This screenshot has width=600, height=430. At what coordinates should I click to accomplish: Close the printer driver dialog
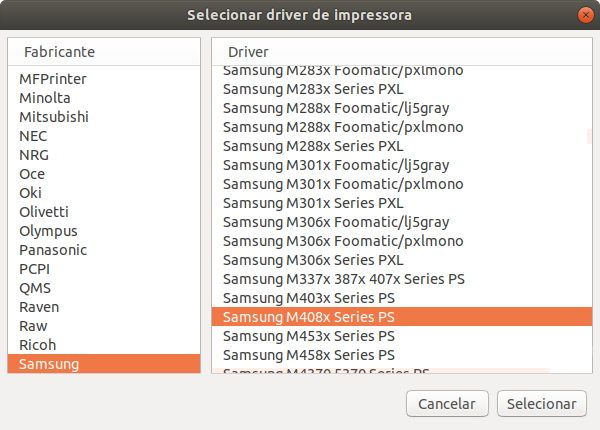coord(583,16)
